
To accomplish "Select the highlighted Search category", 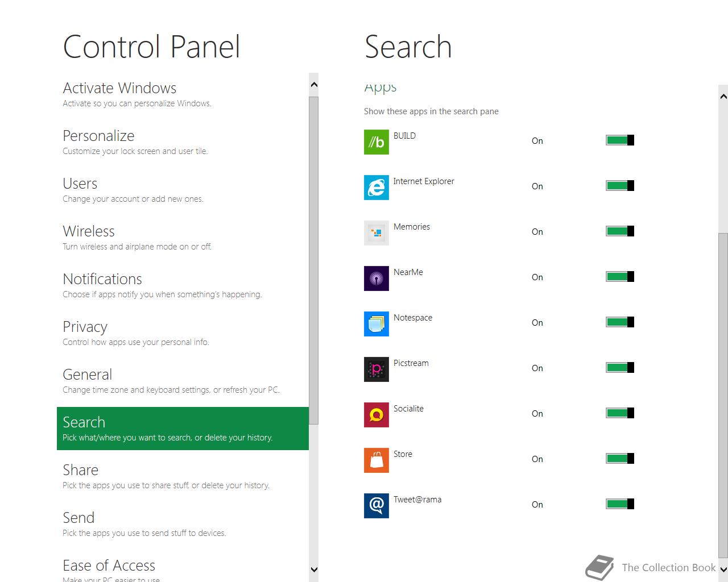I will [x=183, y=429].
